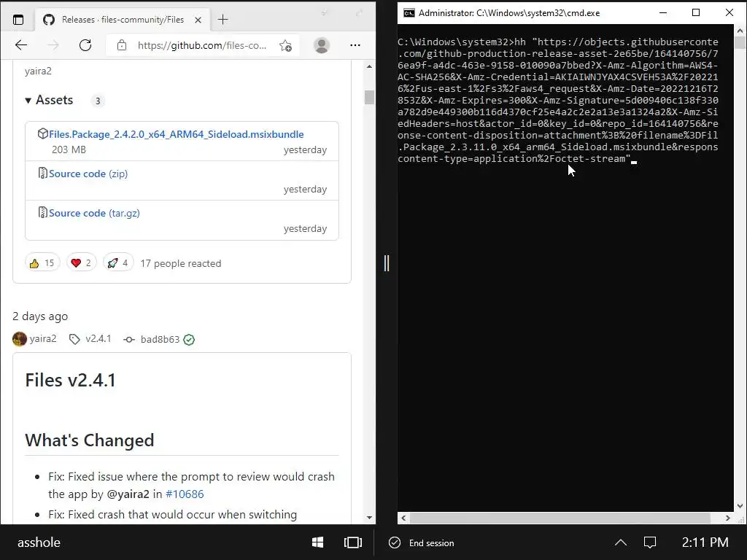Focus the github.com address bar

pyautogui.click(x=201, y=45)
